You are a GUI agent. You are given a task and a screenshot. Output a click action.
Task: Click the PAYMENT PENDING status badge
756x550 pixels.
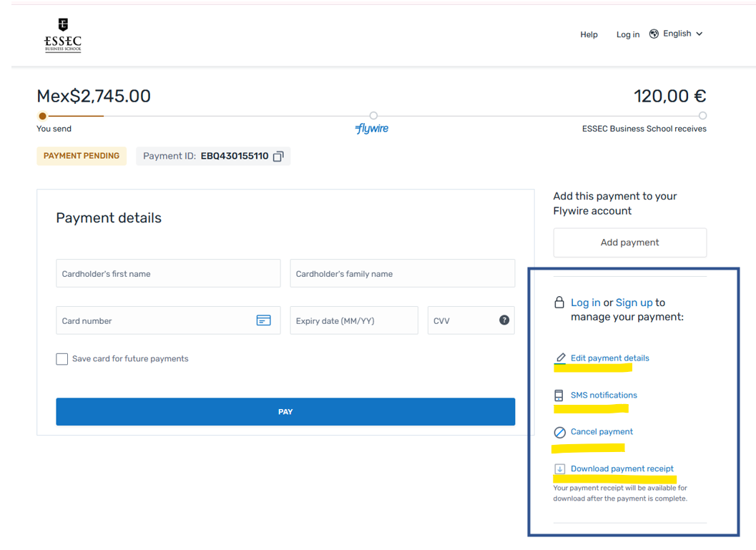coord(82,156)
